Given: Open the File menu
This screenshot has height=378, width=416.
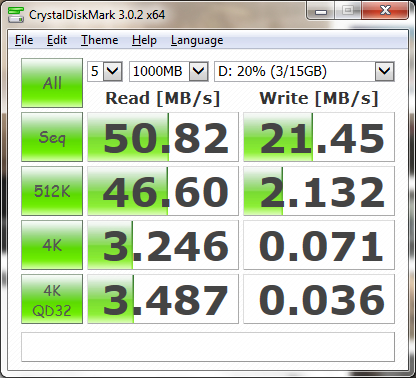Looking at the screenshot, I should pyautogui.click(x=24, y=40).
